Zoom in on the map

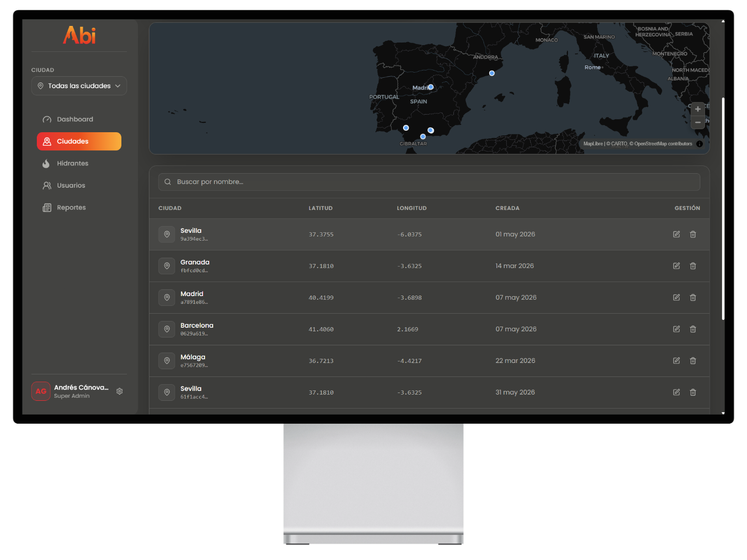pos(698,109)
